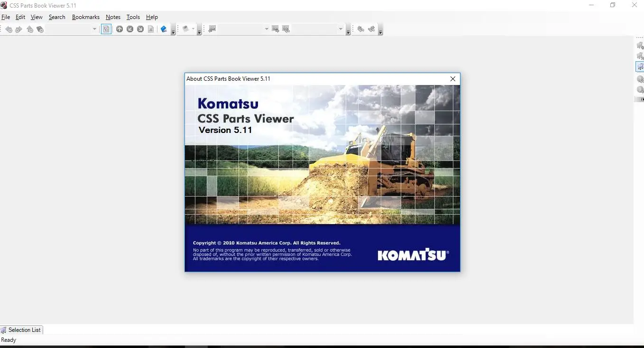The image size is (644, 348).
Task: Open the Bookmarks menu
Action: [85, 17]
